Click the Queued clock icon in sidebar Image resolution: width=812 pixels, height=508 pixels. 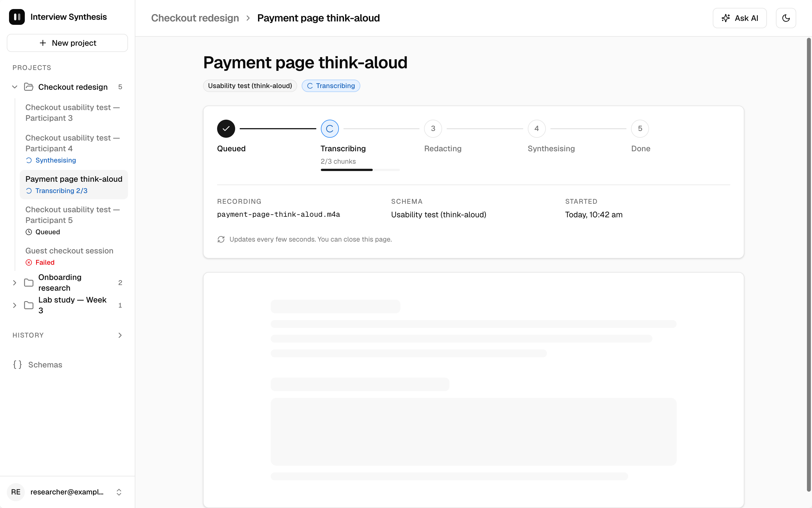pos(29,232)
